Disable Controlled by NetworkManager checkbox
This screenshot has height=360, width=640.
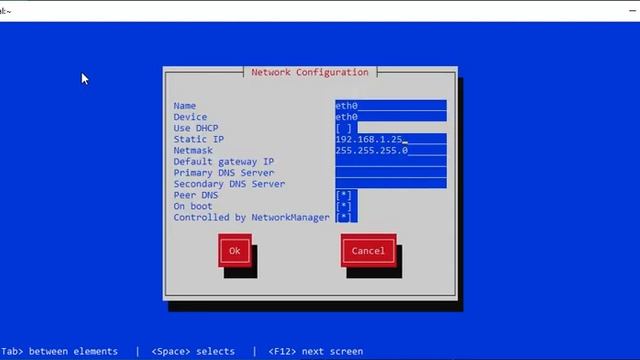pos(344,217)
